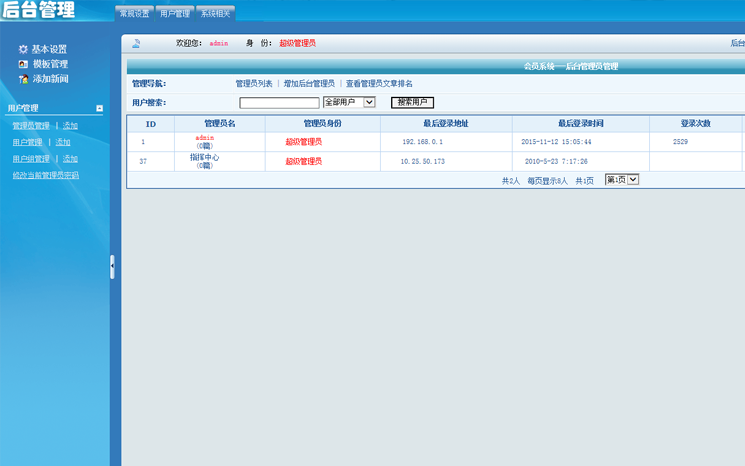Switch to the 系统相关 tab

pos(214,14)
